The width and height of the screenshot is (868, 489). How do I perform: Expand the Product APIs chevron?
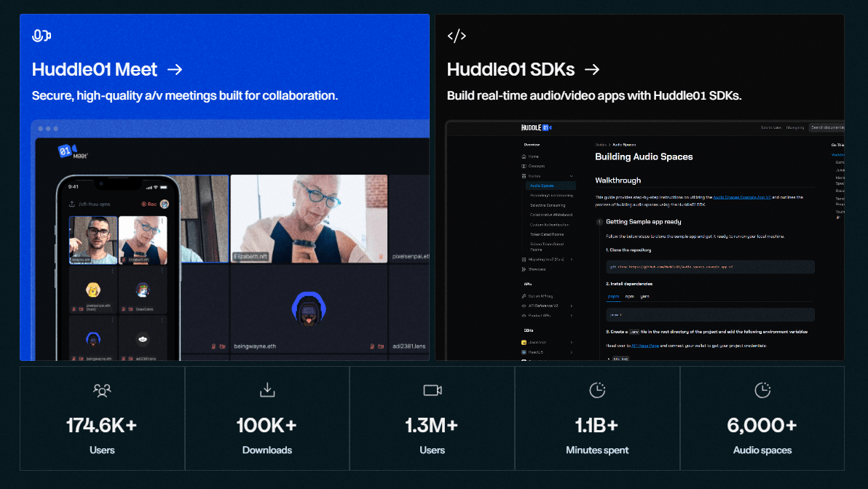(x=572, y=316)
